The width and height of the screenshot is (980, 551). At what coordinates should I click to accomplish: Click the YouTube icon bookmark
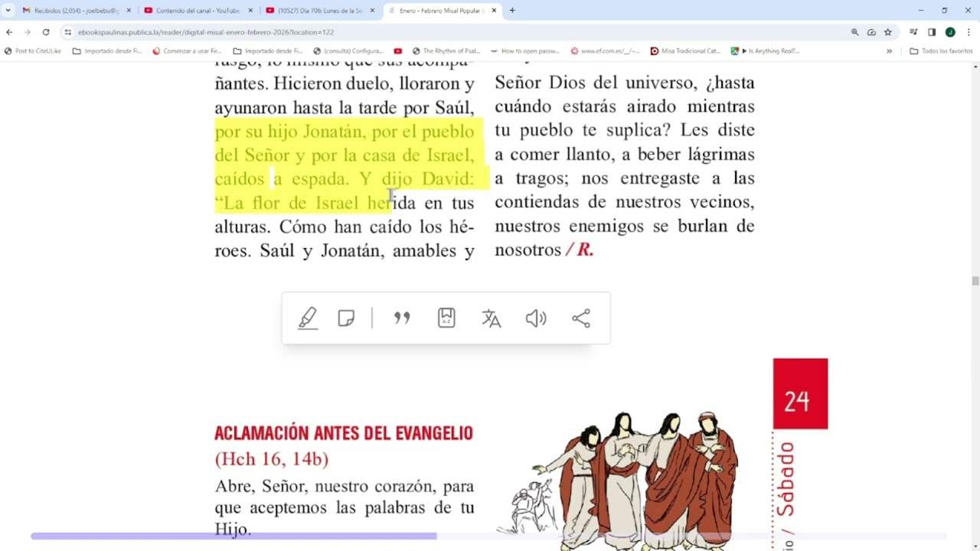(x=398, y=51)
